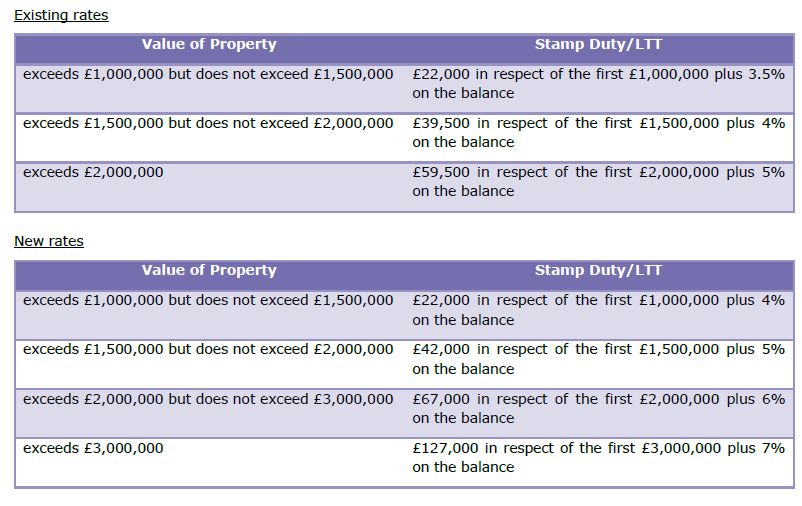
Task: Select the £2,000,000–£3,000,000 value of property cell
Action: coord(208,399)
